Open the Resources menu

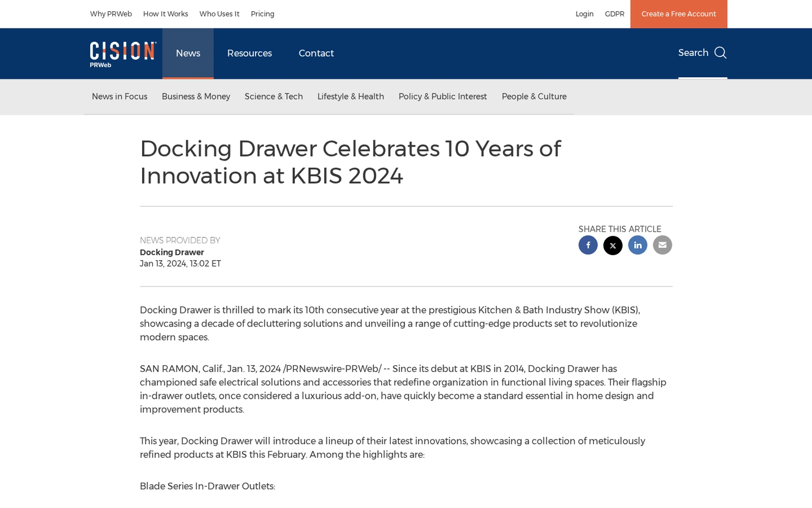(x=249, y=53)
